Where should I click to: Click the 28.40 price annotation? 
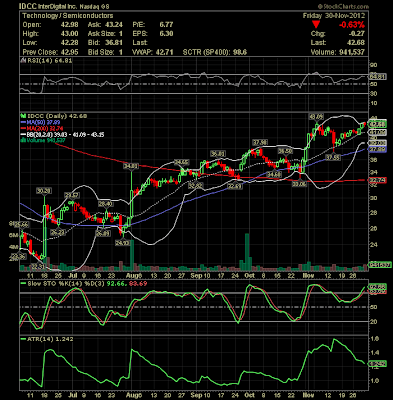pos(106,204)
